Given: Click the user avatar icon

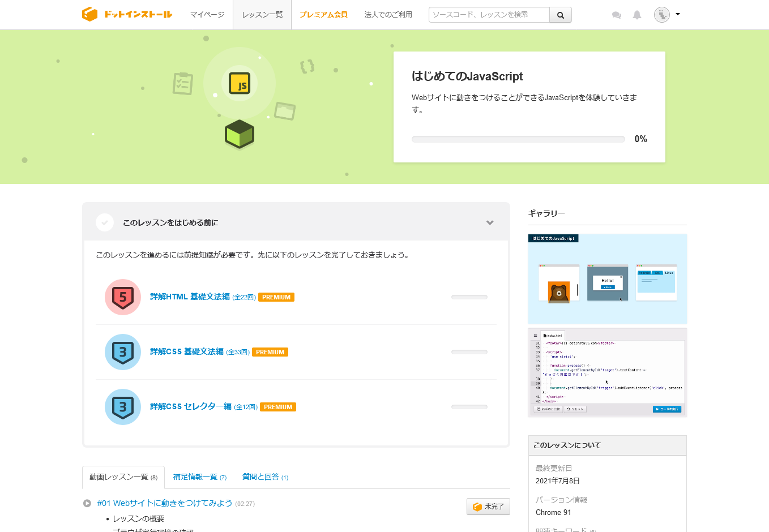Looking at the screenshot, I should [661, 15].
